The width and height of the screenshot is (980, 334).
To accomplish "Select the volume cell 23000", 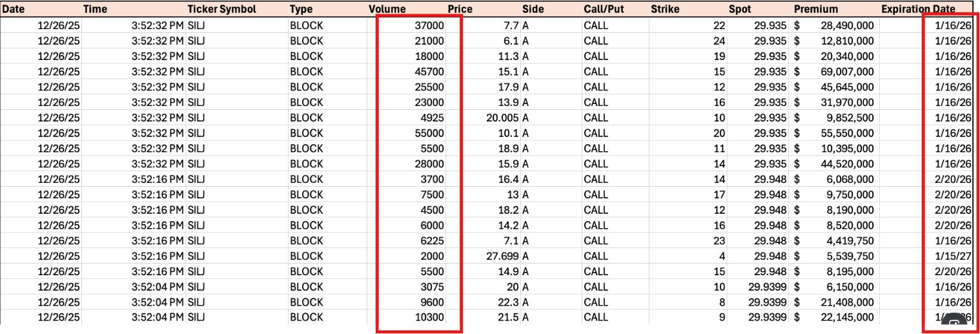I will tap(429, 102).
